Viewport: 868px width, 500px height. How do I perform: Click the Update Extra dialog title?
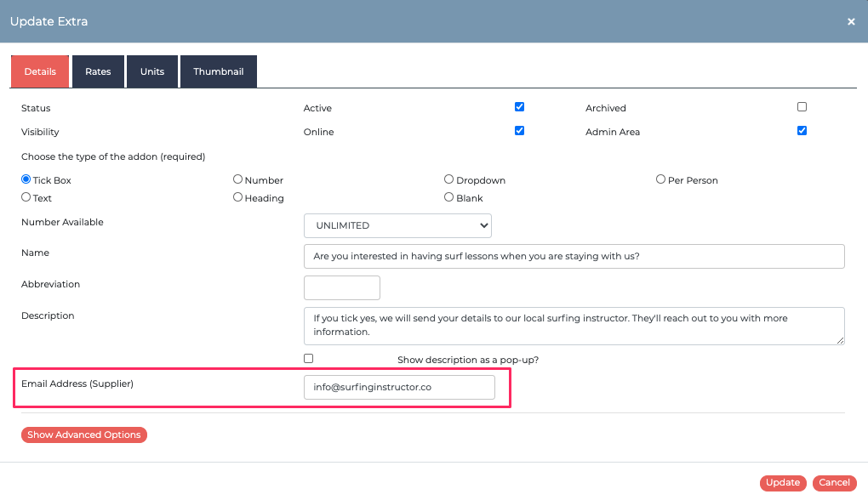(49, 21)
